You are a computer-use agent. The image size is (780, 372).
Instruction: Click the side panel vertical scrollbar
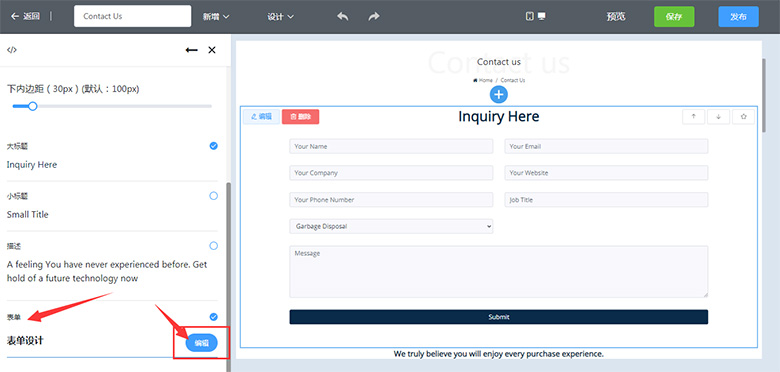point(228,276)
